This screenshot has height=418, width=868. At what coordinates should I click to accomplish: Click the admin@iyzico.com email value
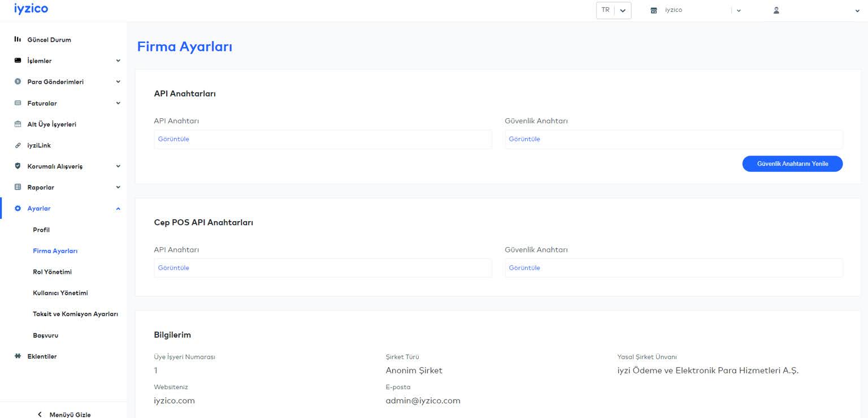pos(423,400)
